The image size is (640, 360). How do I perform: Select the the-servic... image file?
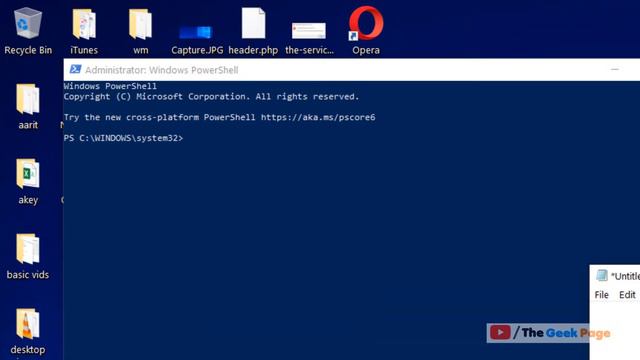coord(309,38)
